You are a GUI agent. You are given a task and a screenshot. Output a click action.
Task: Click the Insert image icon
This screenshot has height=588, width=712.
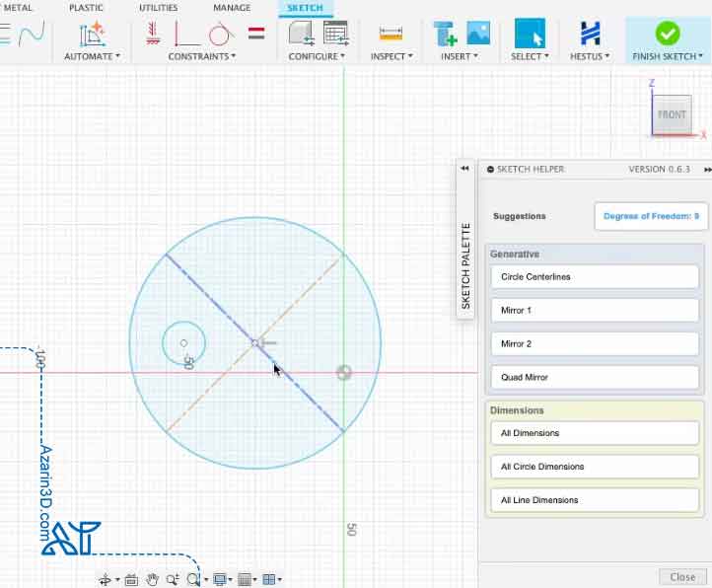478,34
